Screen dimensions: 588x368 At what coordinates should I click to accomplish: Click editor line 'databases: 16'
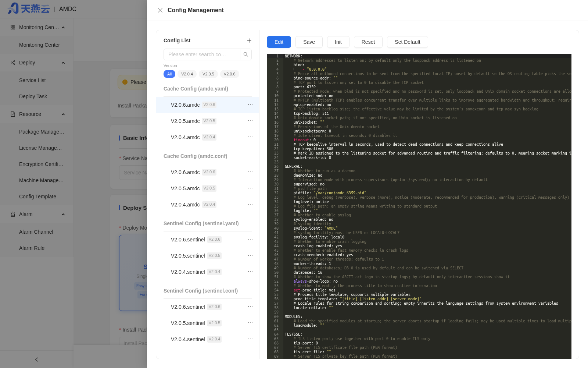coord(308,272)
